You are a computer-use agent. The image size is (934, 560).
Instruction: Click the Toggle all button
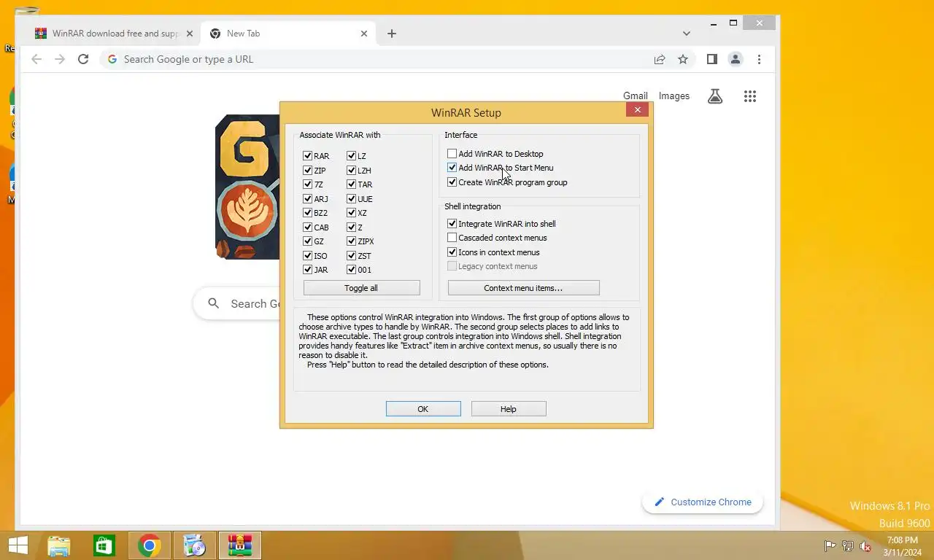click(x=361, y=288)
